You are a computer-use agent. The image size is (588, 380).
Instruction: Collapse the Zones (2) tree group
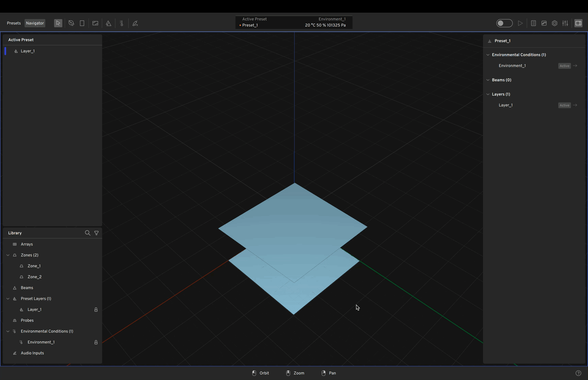8,255
